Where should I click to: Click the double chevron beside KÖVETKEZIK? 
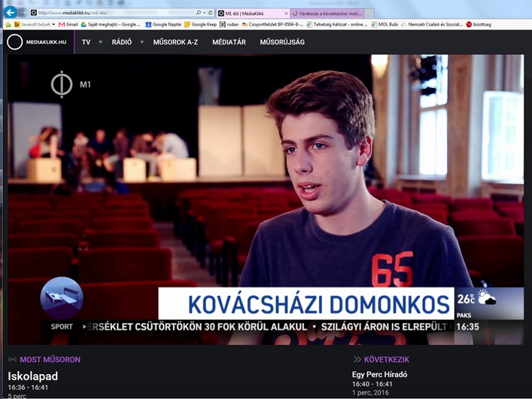coord(357,359)
